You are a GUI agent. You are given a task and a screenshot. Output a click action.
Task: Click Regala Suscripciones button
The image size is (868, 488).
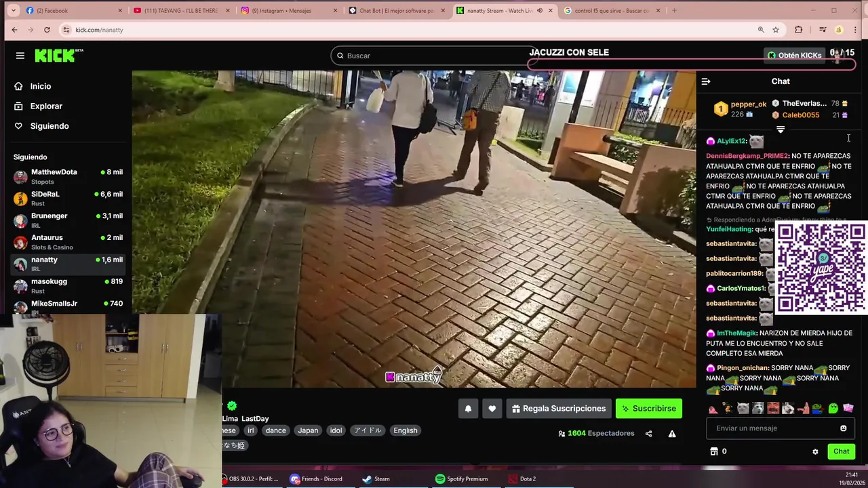click(559, 409)
